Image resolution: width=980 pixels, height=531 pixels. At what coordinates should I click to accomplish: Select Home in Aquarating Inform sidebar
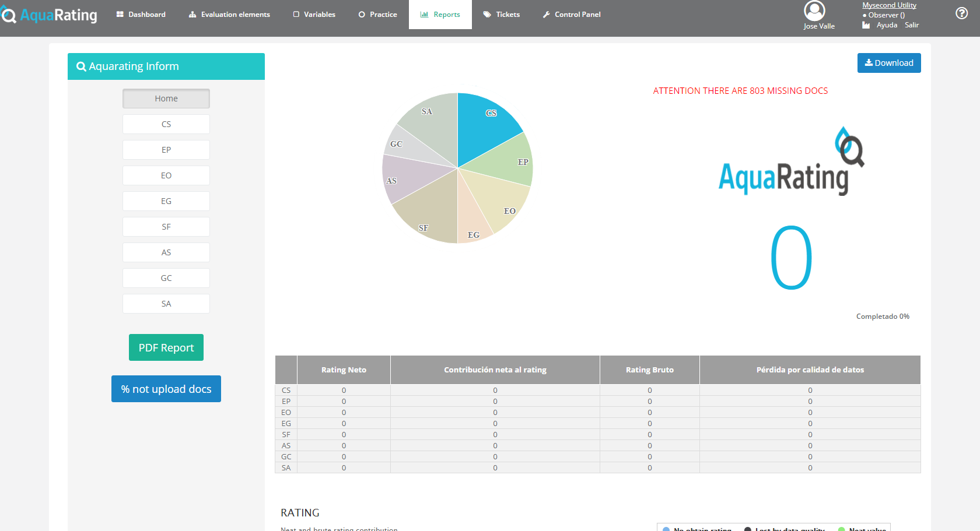[x=166, y=99]
